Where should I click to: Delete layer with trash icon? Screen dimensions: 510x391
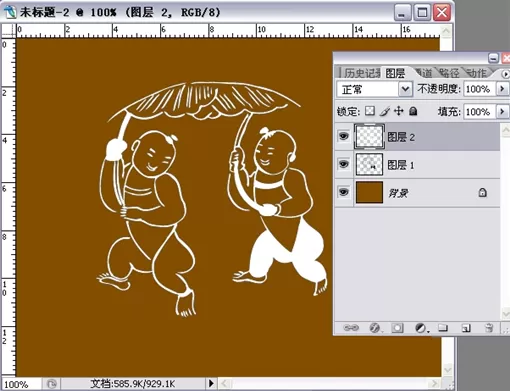489,328
